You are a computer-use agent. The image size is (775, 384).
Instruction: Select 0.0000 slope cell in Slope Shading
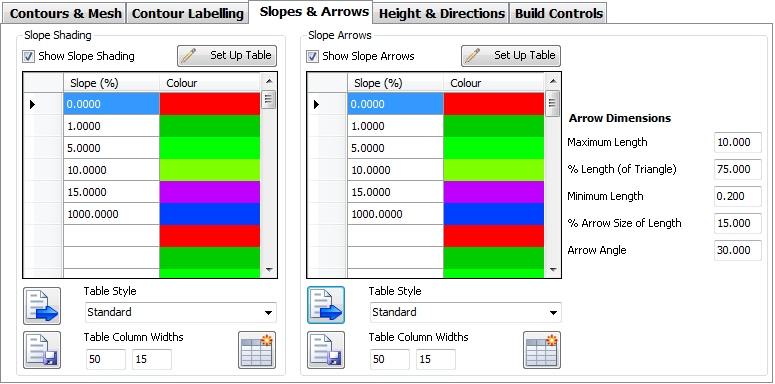111,104
